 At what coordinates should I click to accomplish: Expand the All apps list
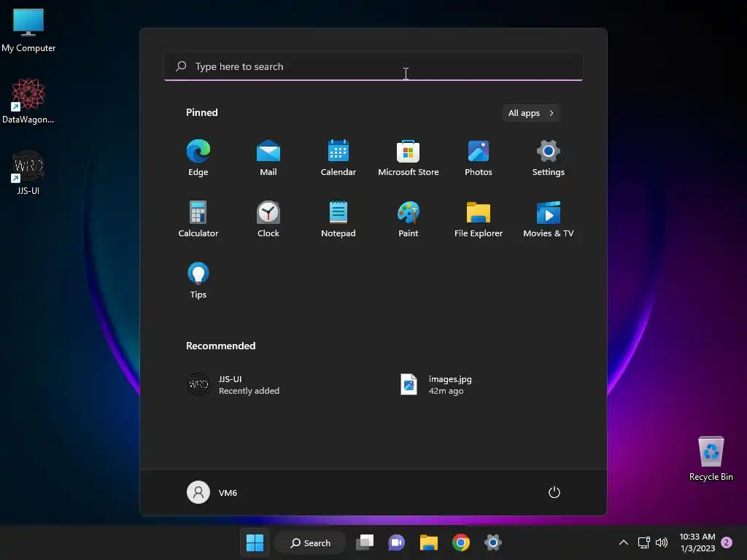pyautogui.click(x=531, y=113)
